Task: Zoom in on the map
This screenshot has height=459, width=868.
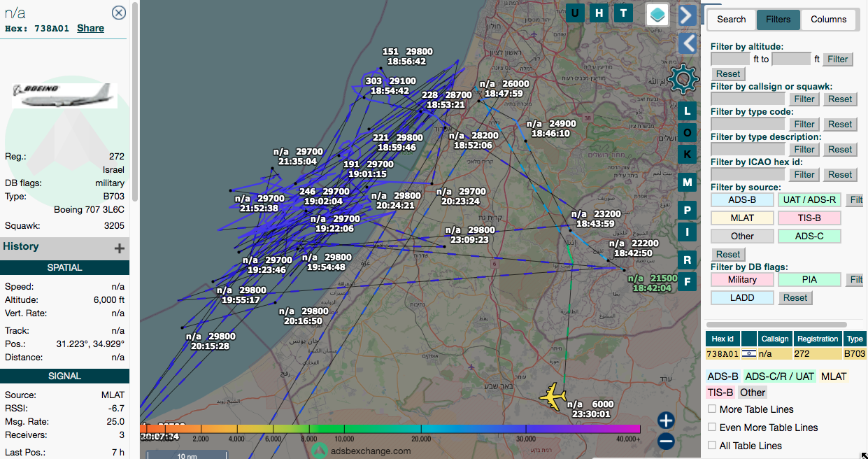Action: click(x=666, y=421)
